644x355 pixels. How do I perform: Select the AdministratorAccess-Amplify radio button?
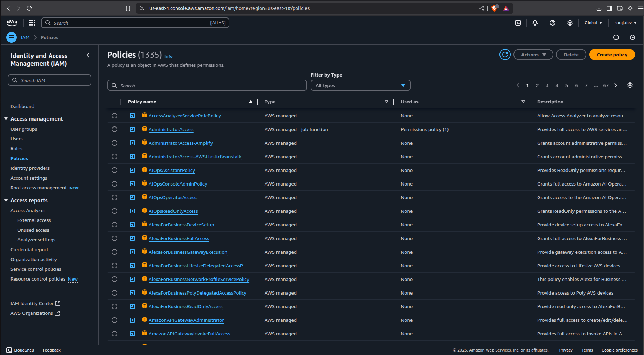(x=114, y=143)
